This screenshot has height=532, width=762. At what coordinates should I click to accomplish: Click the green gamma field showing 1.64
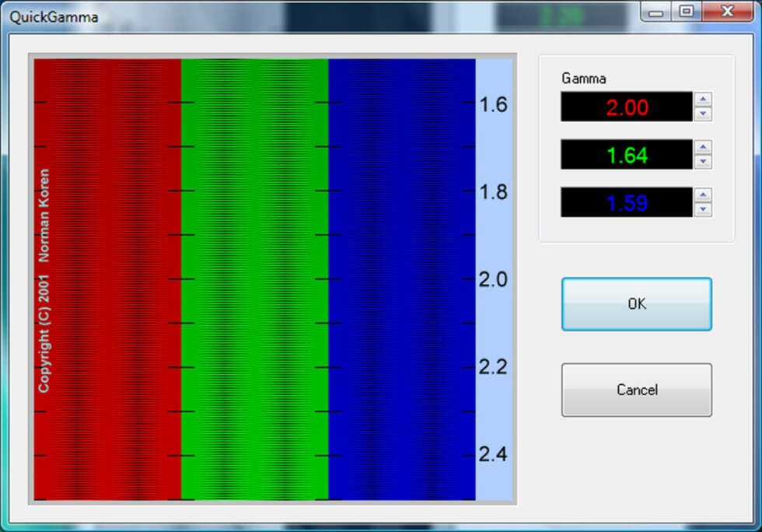(x=627, y=154)
